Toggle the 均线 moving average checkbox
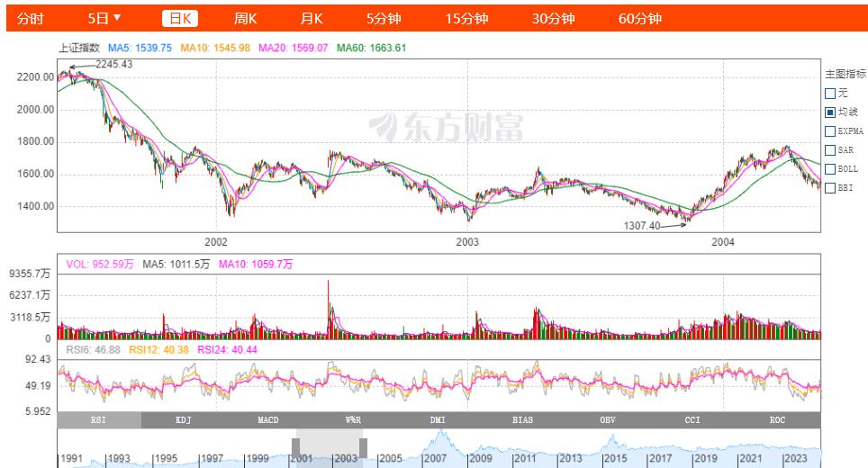 [x=830, y=112]
